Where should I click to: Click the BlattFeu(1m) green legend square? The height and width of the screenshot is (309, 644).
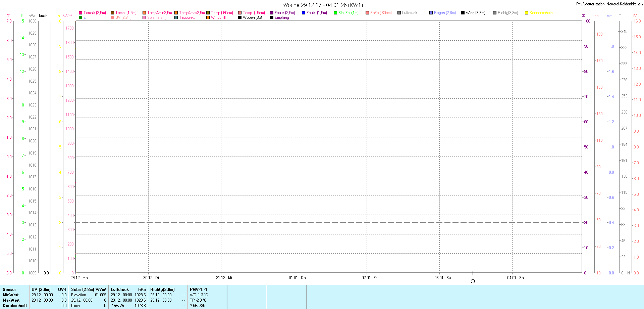[x=335, y=13]
